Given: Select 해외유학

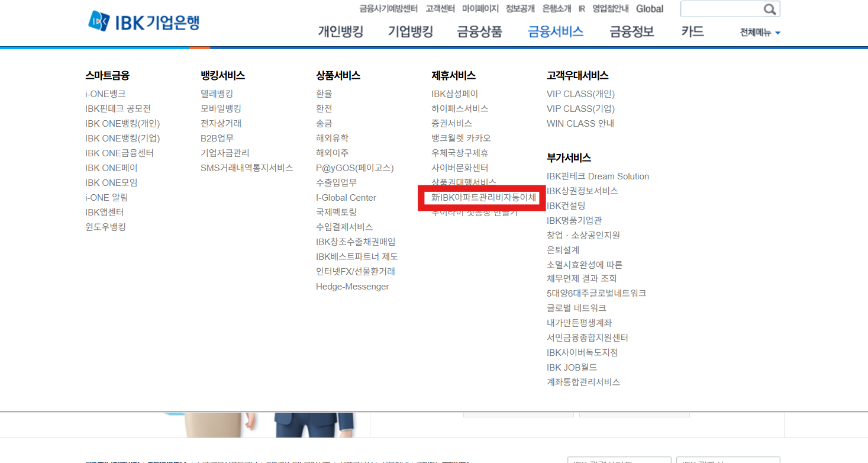Looking at the screenshot, I should click(x=332, y=138).
